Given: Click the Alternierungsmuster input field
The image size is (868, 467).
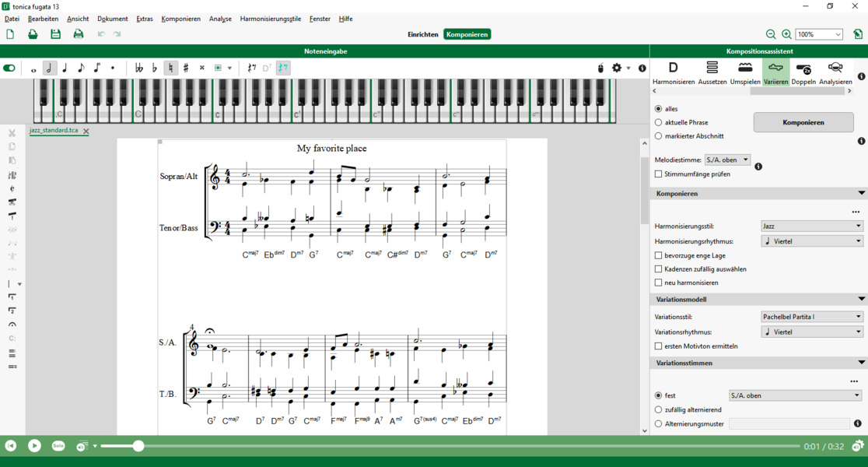Looking at the screenshot, I should pyautogui.click(x=789, y=423).
